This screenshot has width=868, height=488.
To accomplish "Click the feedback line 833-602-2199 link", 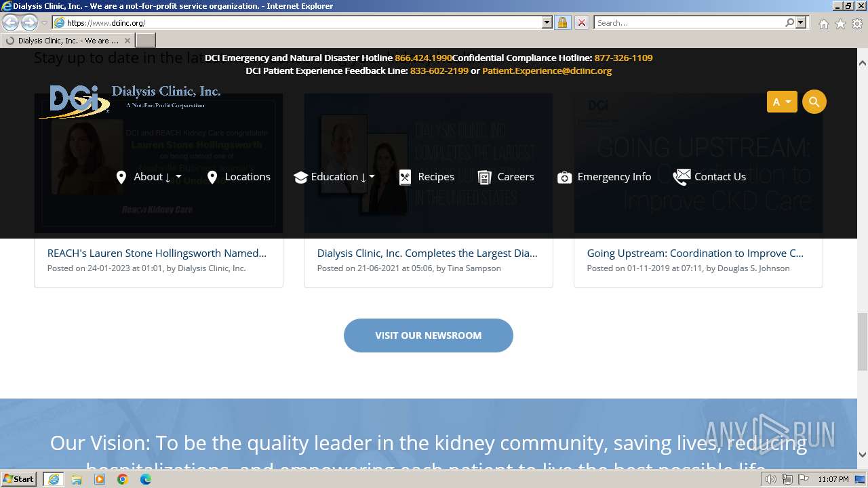I will click(x=439, y=70).
